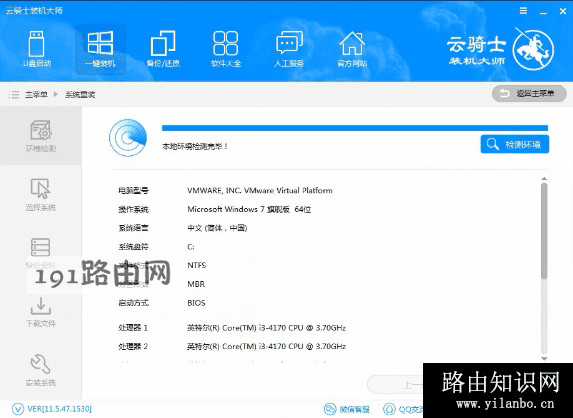The height and width of the screenshot is (418, 573).
Task: Select the 下载文件 sidebar step
Action: coord(41,312)
